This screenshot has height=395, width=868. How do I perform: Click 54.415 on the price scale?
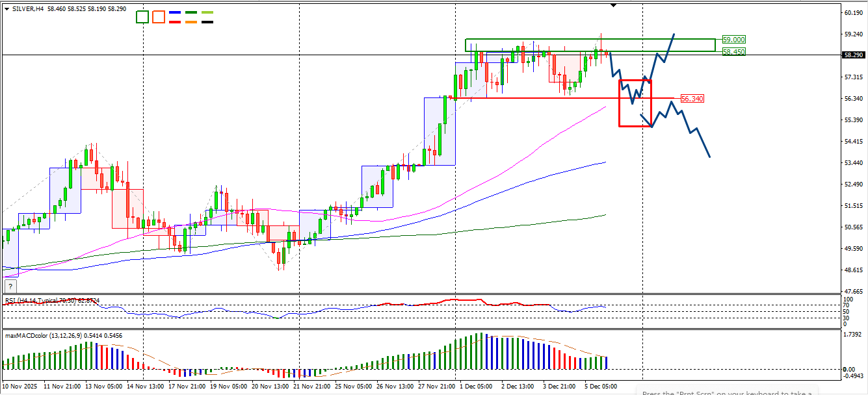click(x=853, y=141)
